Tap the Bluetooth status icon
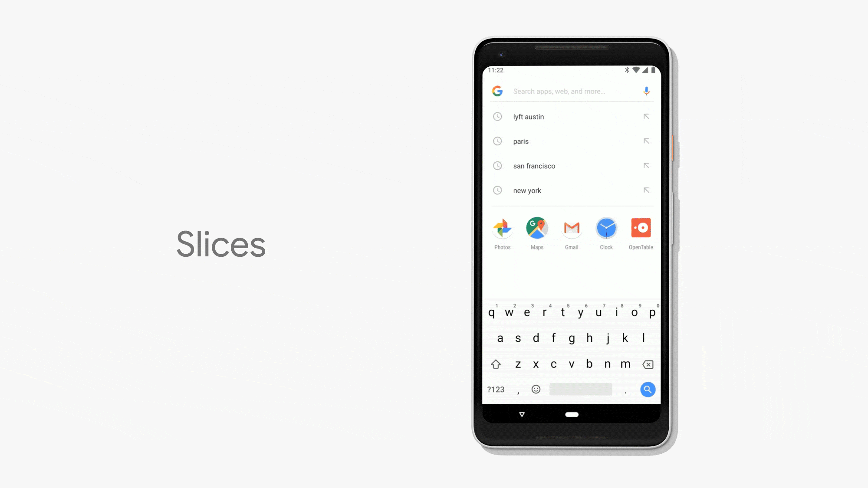This screenshot has height=488, width=868. [x=627, y=70]
